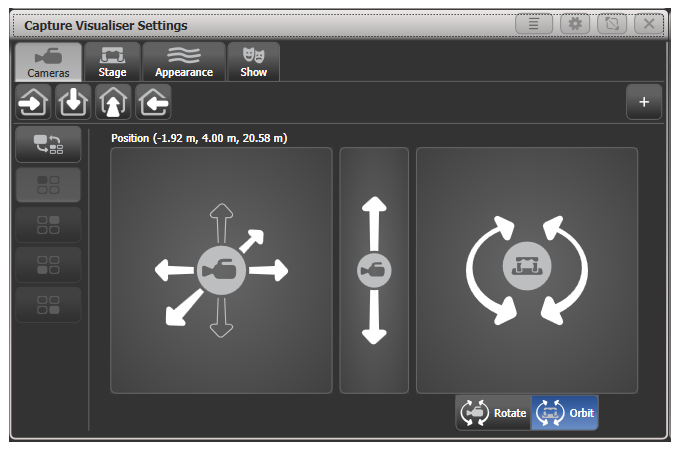The width and height of the screenshot is (680, 450).
Task: Select the bottom-right quad view layout
Action: coord(48,305)
